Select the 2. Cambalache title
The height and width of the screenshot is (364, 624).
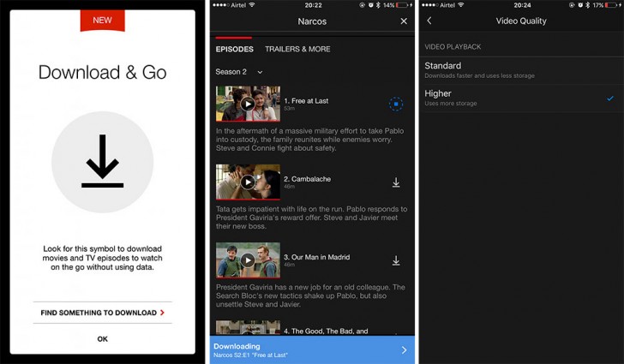[x=307, y=179]
